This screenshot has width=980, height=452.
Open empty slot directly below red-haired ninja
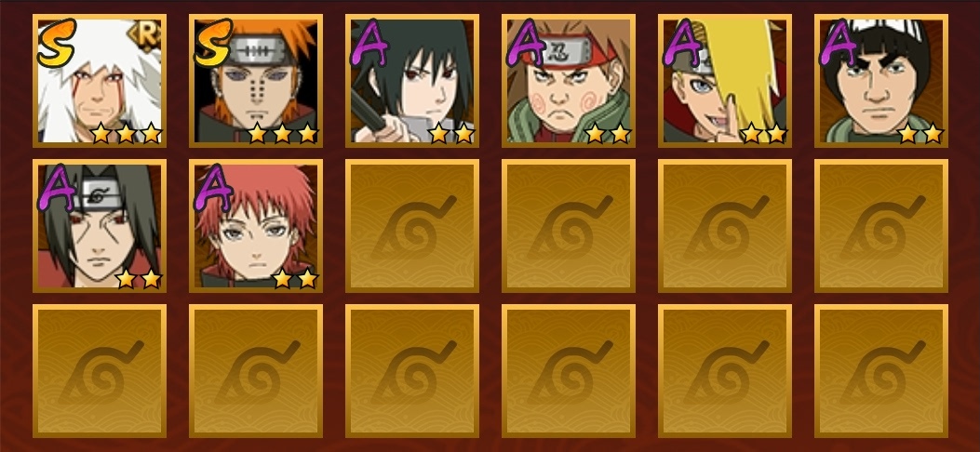(x=256, y=371)
